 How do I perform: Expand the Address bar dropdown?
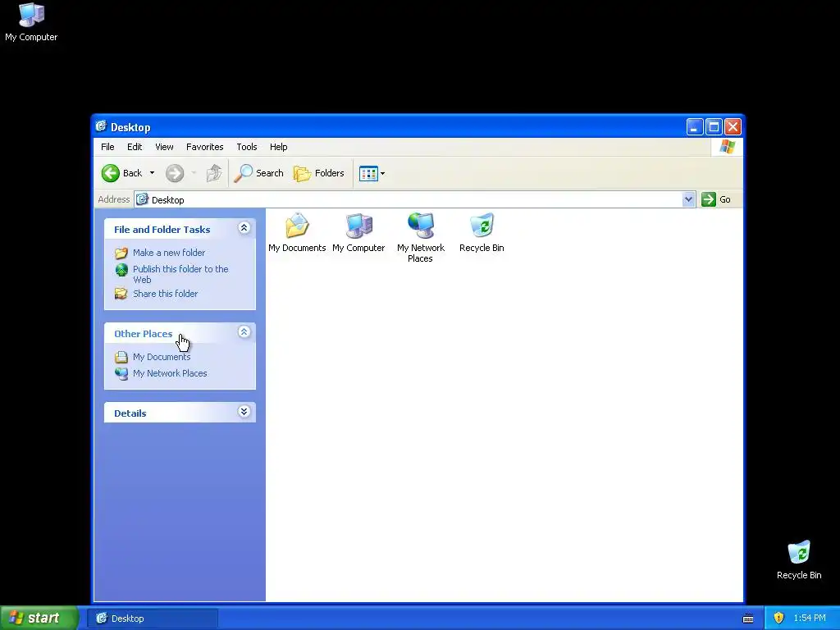point(689,199)
